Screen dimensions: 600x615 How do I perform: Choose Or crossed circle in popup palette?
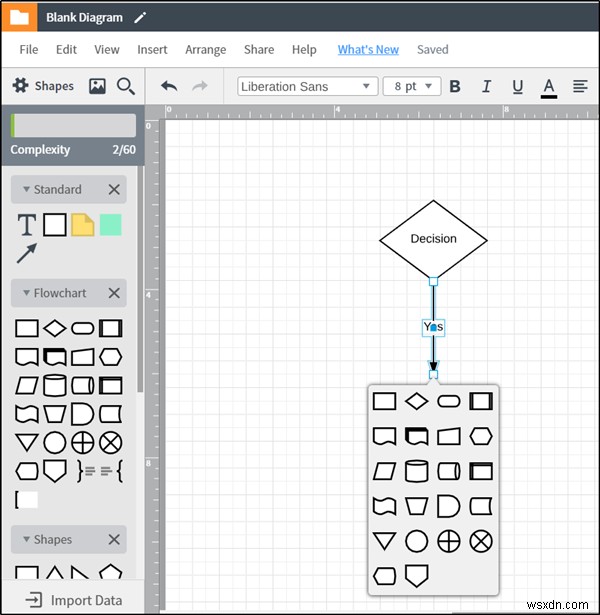point(449,541)
